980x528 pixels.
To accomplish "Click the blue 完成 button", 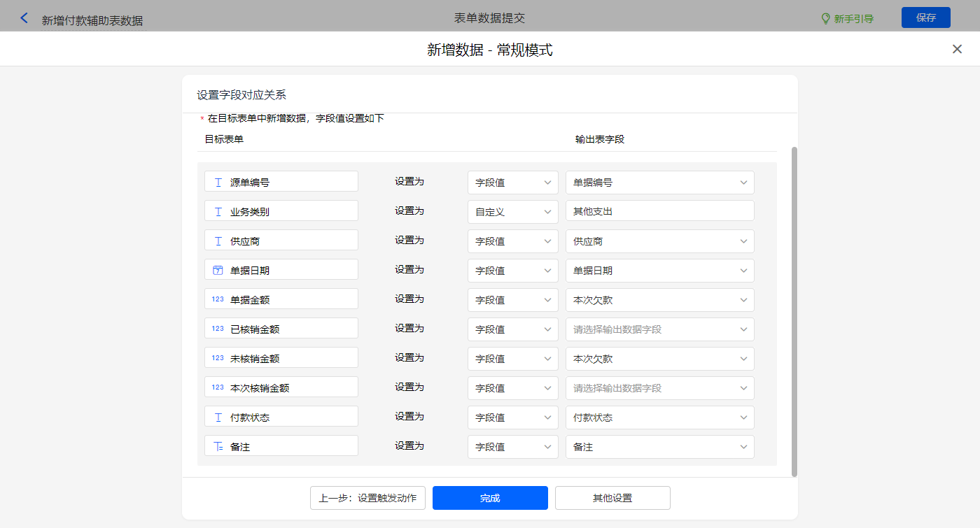I will click(490, 498).
